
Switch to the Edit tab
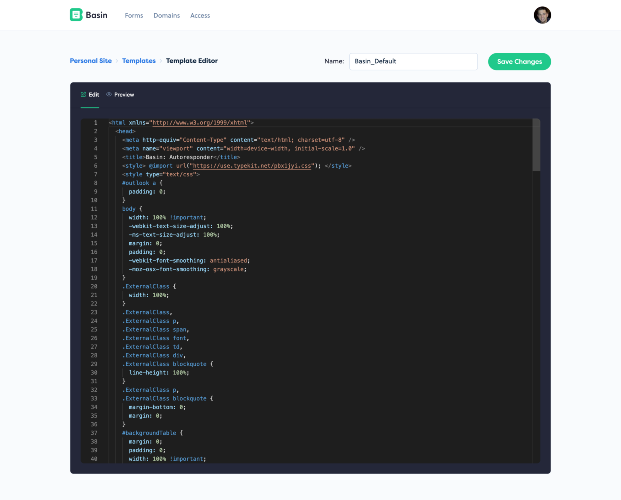(90, 95)
